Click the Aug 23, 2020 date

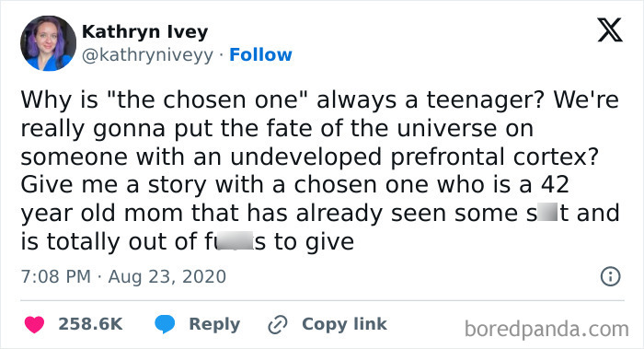167,276
